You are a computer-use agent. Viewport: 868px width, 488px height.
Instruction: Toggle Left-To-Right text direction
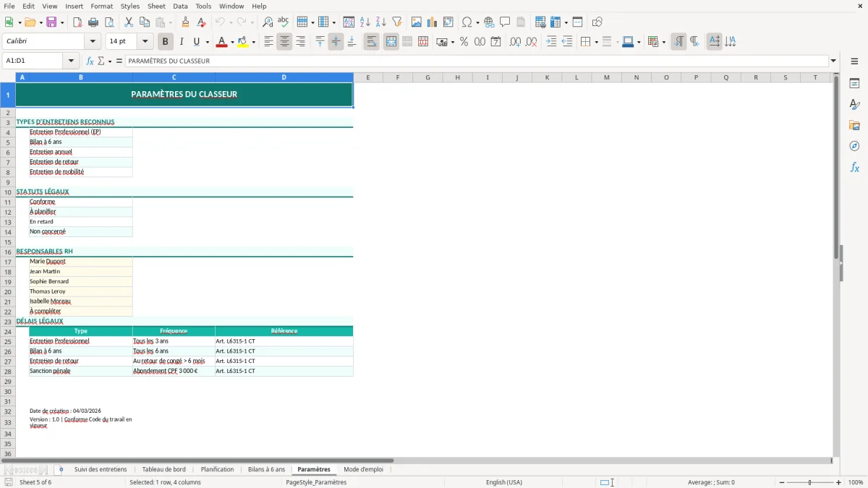678,42
